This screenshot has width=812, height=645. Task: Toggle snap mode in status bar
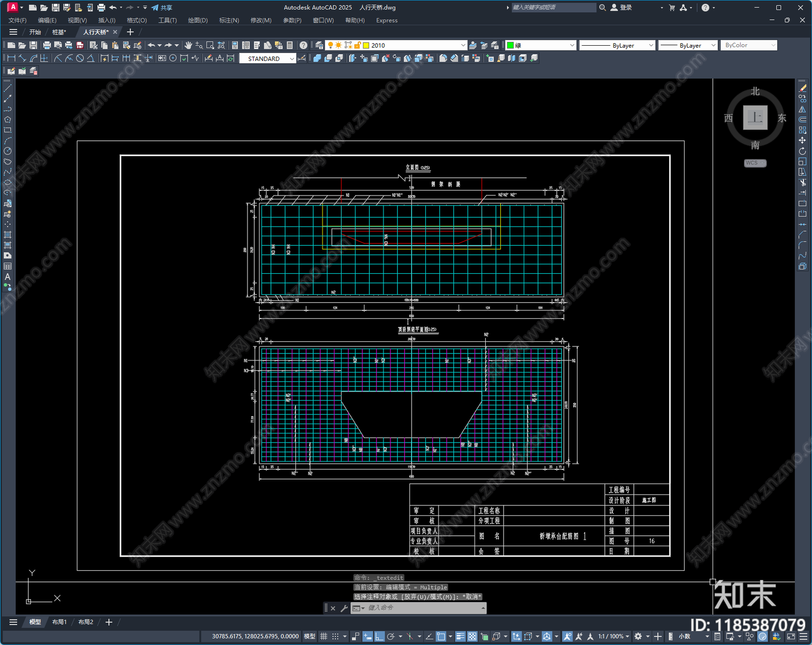click(335, 636)
